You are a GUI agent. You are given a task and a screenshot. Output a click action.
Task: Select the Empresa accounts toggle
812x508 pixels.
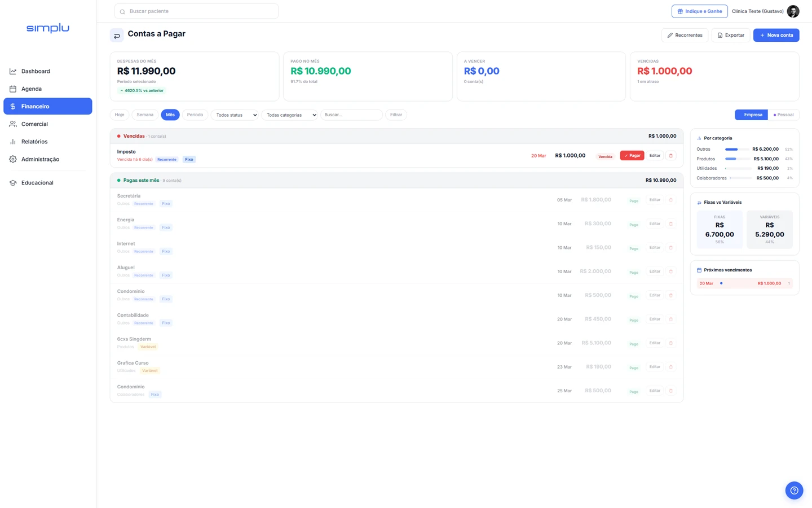[751, 115]
